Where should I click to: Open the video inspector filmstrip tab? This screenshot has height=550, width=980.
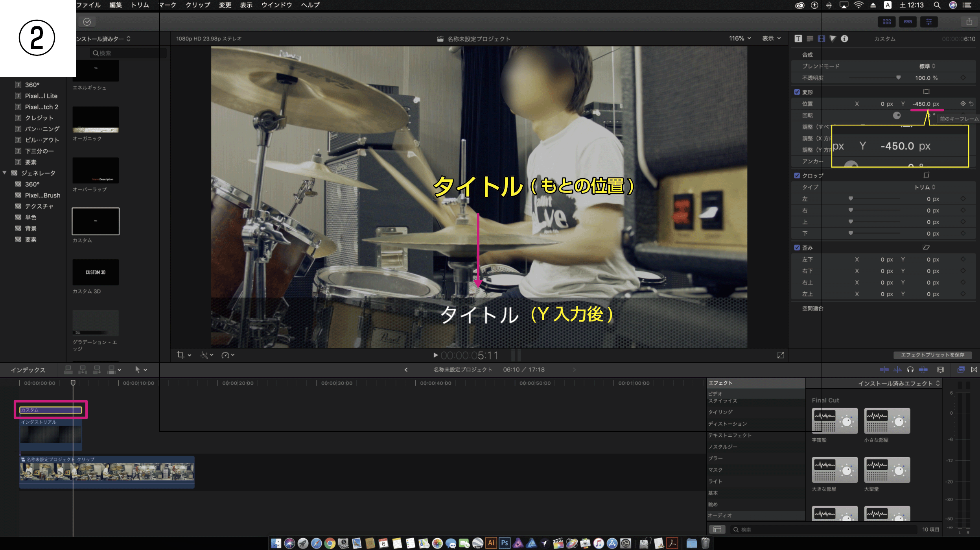(821, 39)
